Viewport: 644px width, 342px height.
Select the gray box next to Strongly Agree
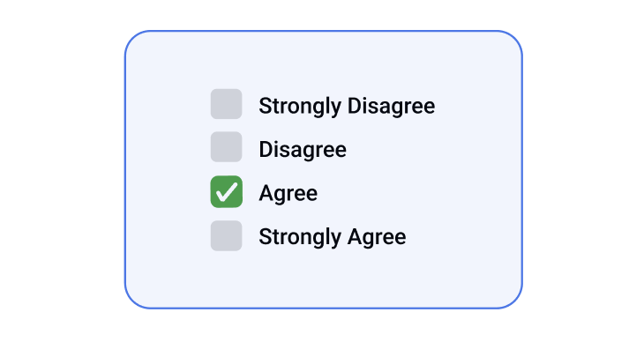pos(227,235)
